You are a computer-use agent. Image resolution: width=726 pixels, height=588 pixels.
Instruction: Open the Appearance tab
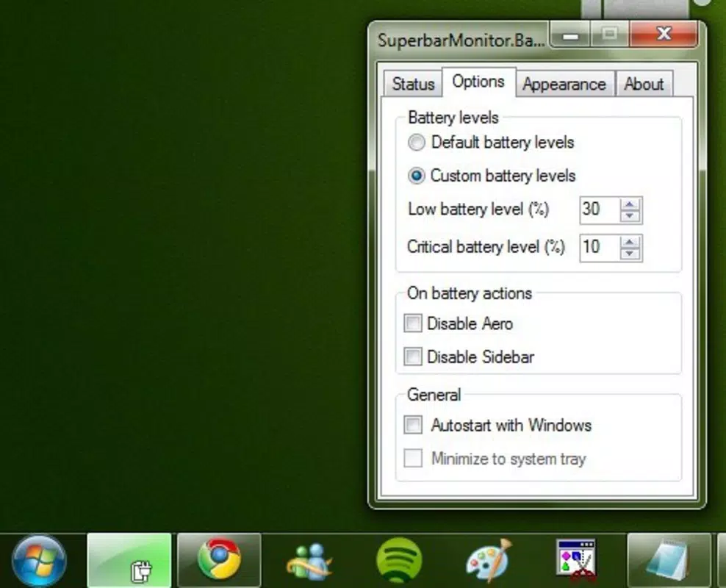564,85
